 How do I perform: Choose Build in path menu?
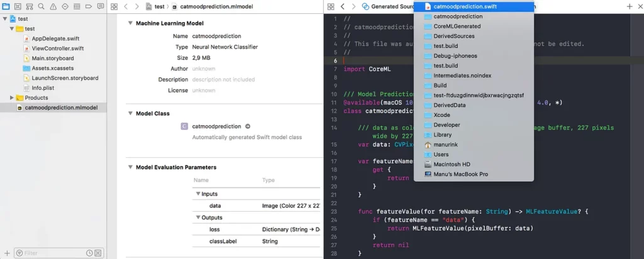point(474,85)
